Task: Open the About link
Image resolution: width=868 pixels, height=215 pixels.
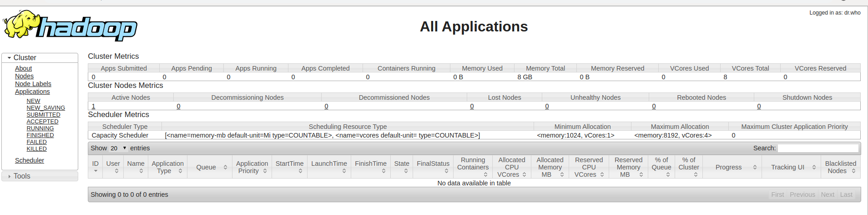Action: click(x=23, y=68)
